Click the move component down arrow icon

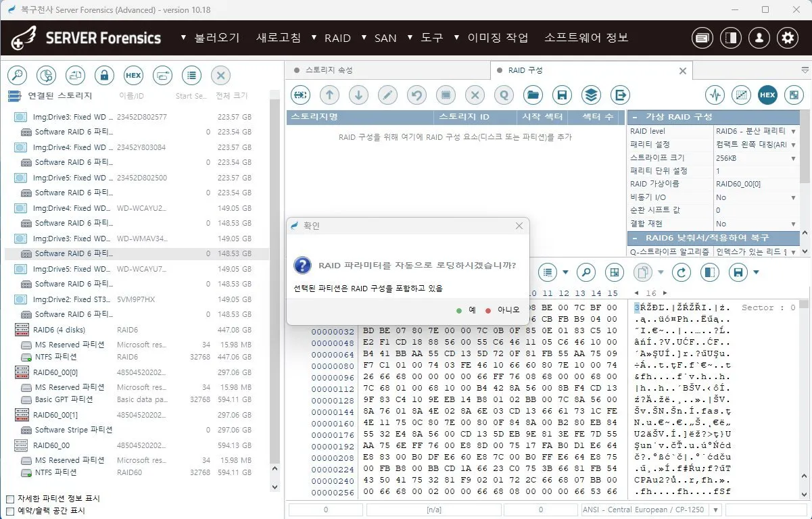coord(358,95)
